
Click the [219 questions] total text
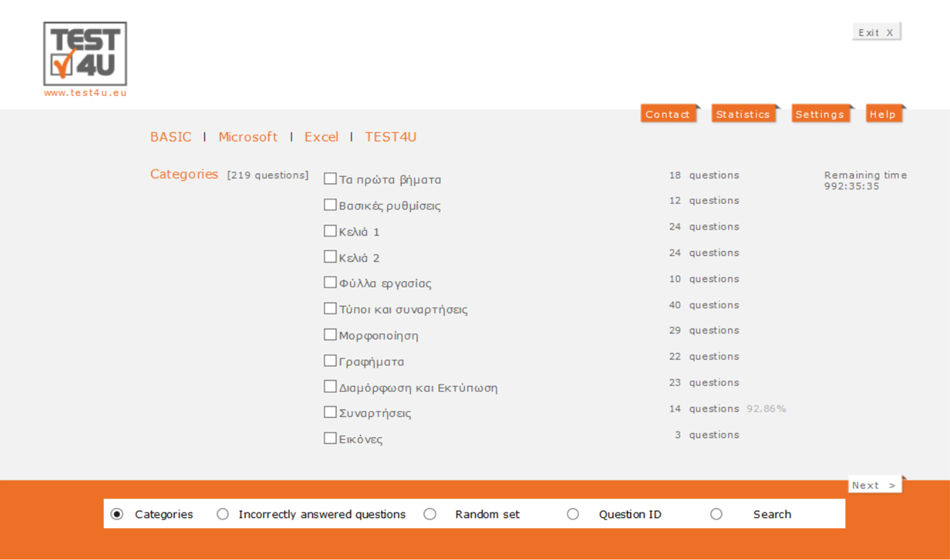[268, 175]
